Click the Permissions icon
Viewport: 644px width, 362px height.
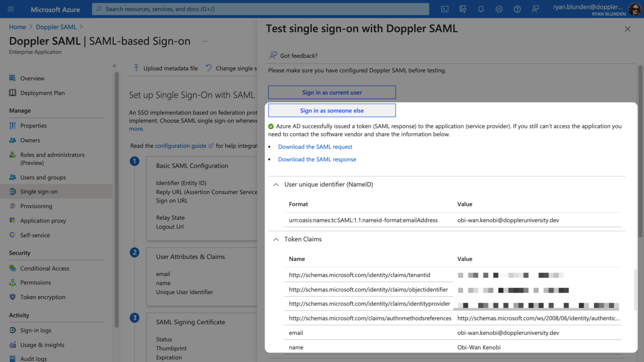(x=13, y=283)
